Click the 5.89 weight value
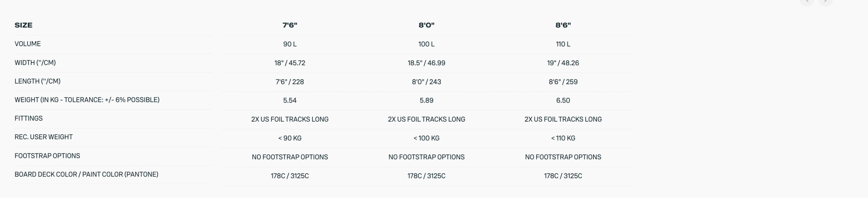868x198 pixels. 426,101
